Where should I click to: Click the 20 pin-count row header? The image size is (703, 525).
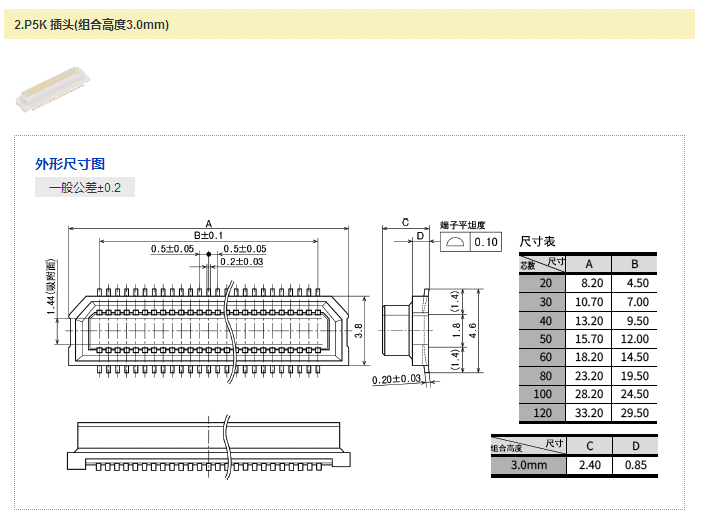(x=544, y=283)
